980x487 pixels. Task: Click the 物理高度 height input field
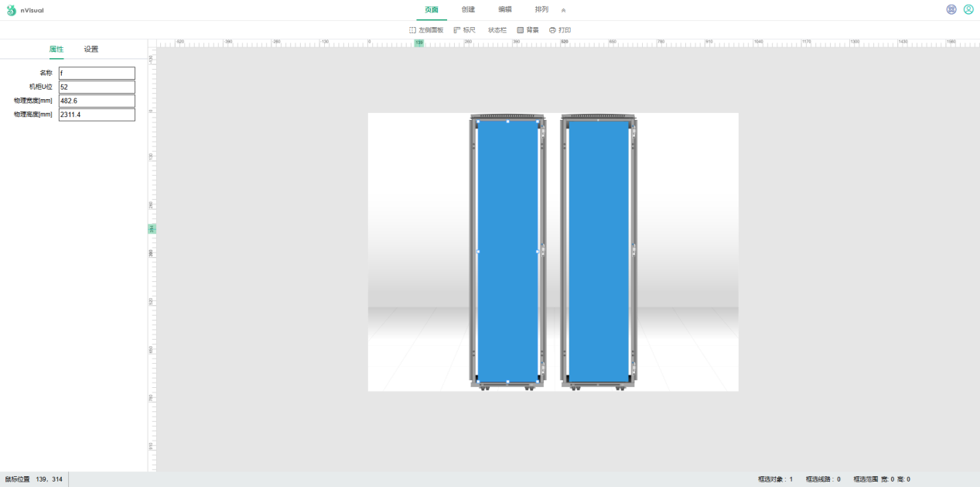97,115
